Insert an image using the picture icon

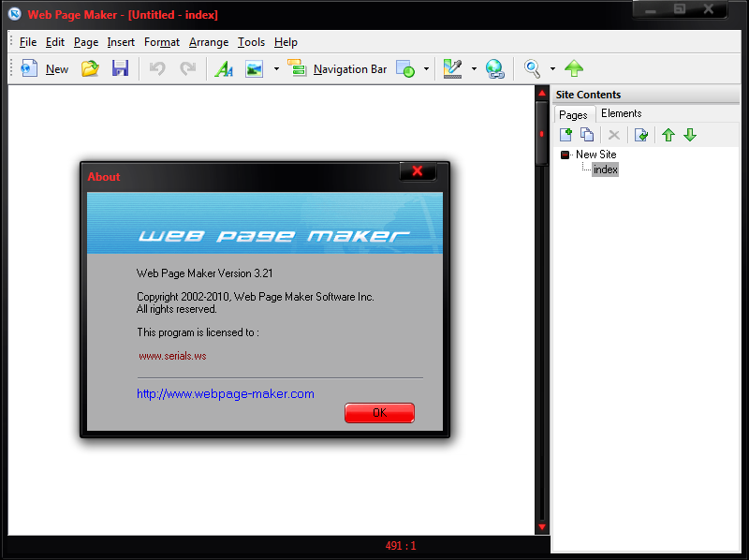click(x=254, y=68)
